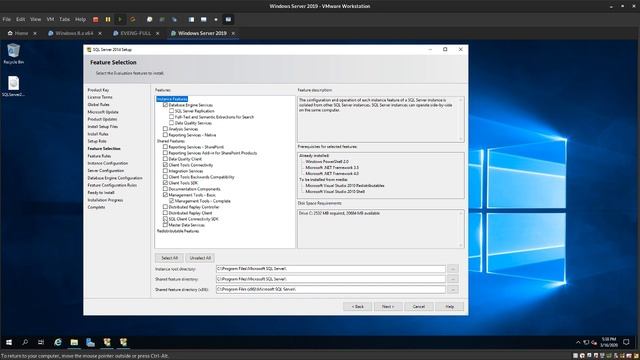Open the View menu
The height and width of the screenshot is (360, 640).
coord(36,19)
